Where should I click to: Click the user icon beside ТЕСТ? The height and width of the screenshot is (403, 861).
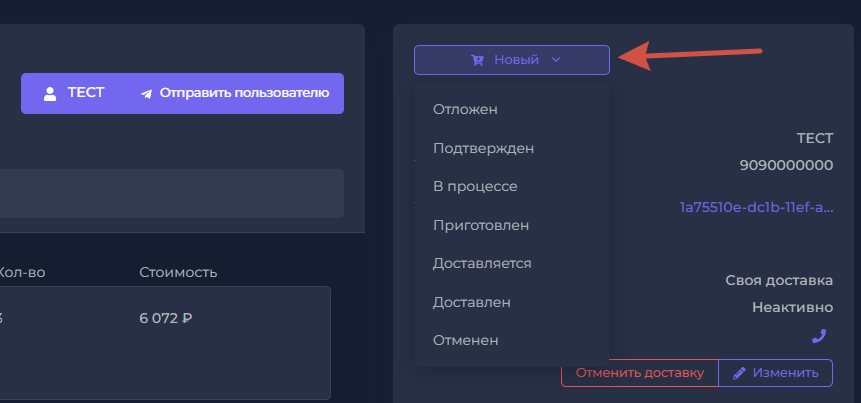click(x=49, y=93)
